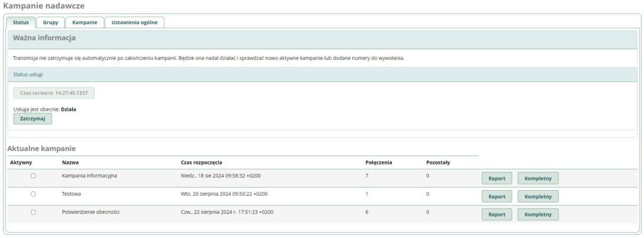The width and height of the screenshot is (644, 238).
Task: Select the Kampania informacyjna name cell
Action: (x=89, y=176)
